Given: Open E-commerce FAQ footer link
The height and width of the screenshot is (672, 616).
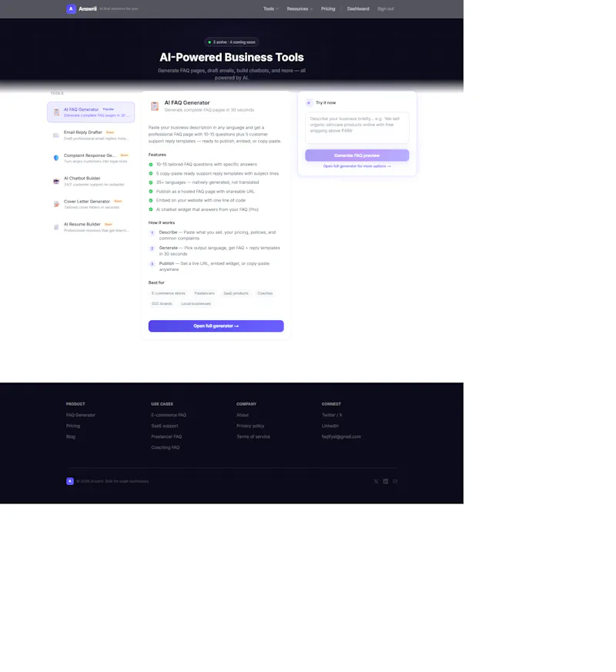Looking at the screenshot, I should [x=169, y=416].
